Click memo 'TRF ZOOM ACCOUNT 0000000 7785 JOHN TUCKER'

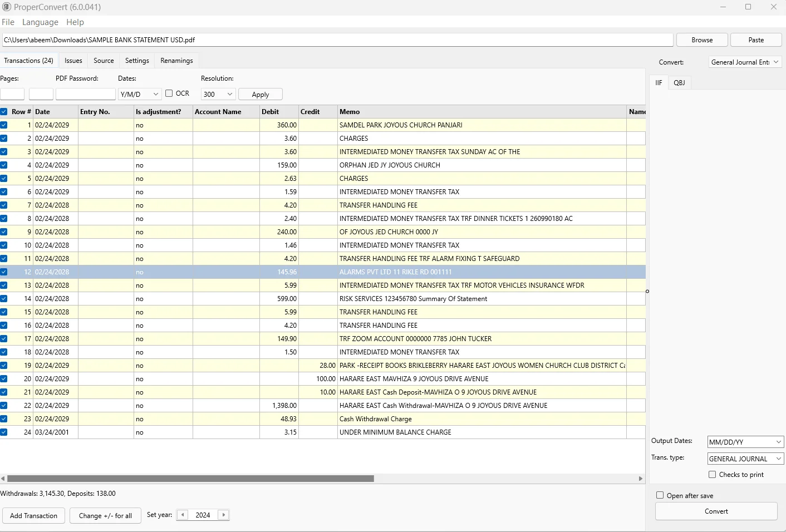coord(415,339)
